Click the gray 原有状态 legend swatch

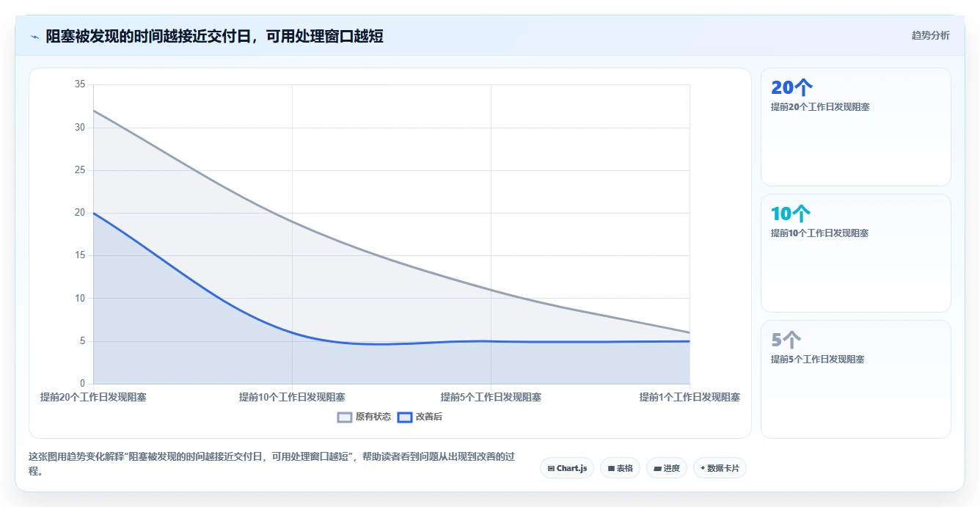(x=345, y=417)
